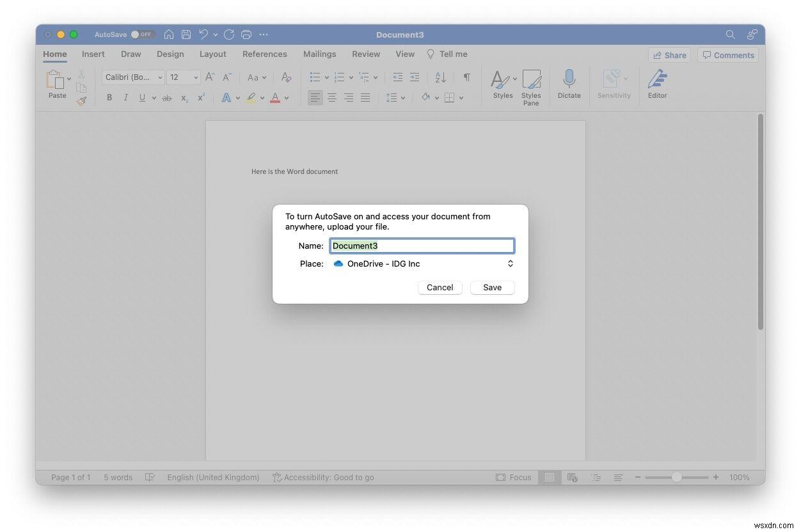Toggle Strikethrough formatting

pos(167,98)
